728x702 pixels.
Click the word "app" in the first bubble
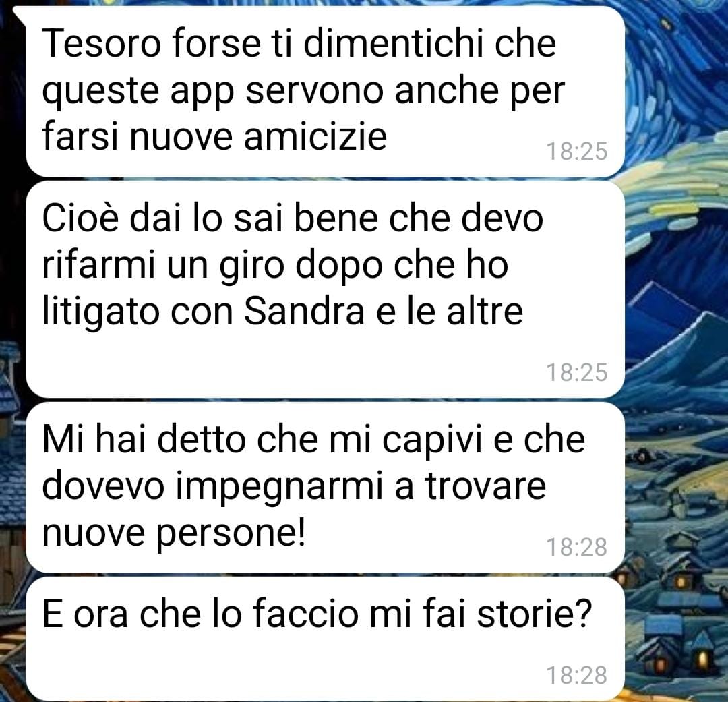(202, 92)
